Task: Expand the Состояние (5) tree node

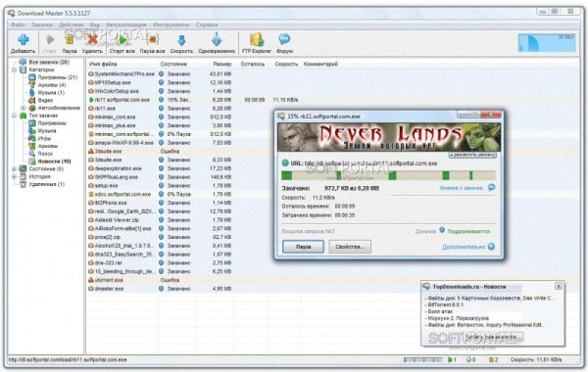Action: [15, 169]
